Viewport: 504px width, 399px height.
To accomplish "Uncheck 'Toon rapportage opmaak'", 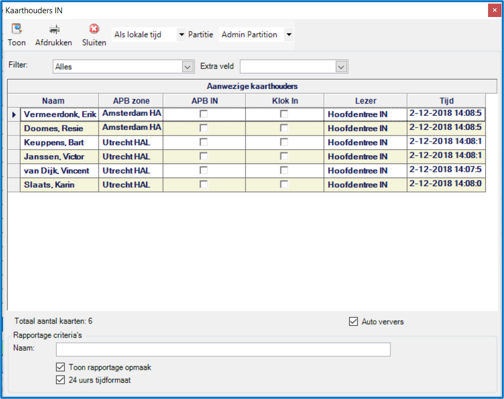I will [x=60, y=367].
